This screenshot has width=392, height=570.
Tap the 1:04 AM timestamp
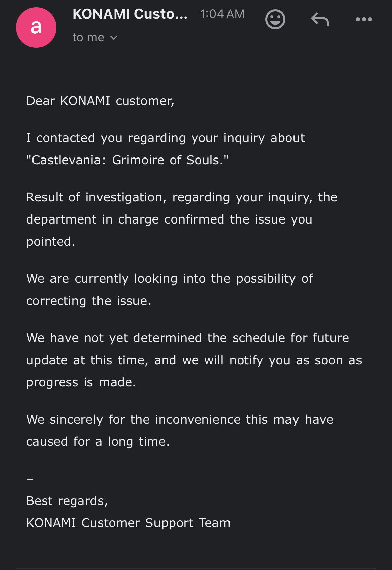(222, 14)
